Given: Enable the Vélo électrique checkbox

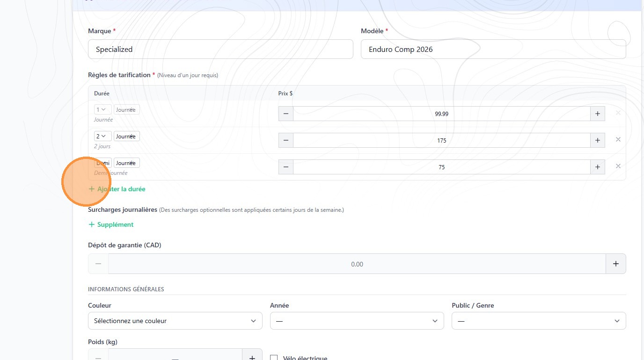Looking at the screenshot, I should click(x=274, y=358).
